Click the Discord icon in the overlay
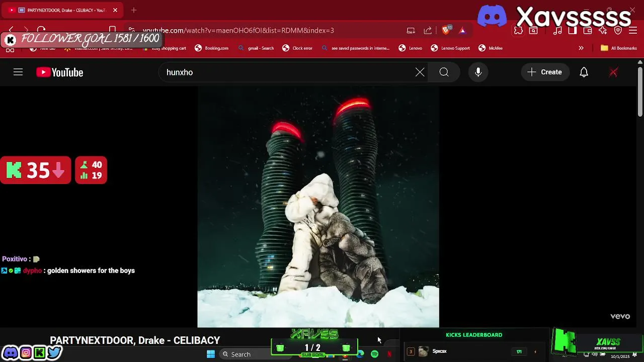The image size is (644, 362). click(x=10, y=353)
